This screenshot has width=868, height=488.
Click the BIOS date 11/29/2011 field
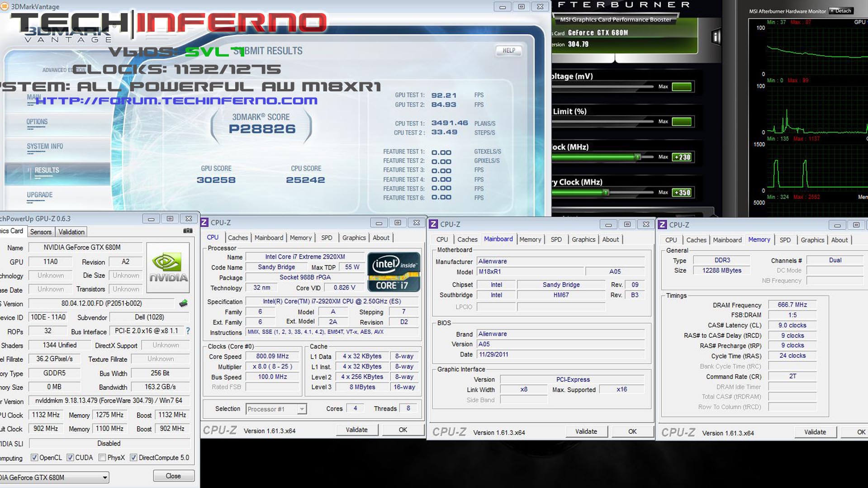561,355
